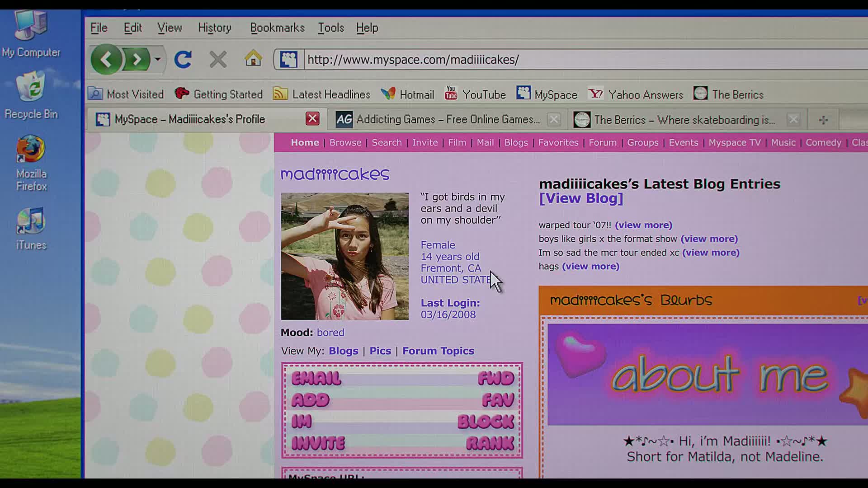
Task: Open the Edit menu
Action: click(x=133, y=28)
